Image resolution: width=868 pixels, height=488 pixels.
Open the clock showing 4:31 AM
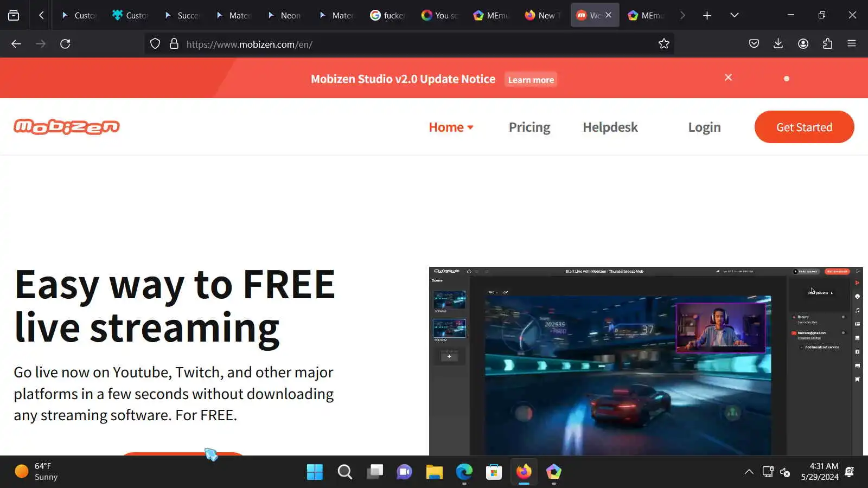pos(820,472)
